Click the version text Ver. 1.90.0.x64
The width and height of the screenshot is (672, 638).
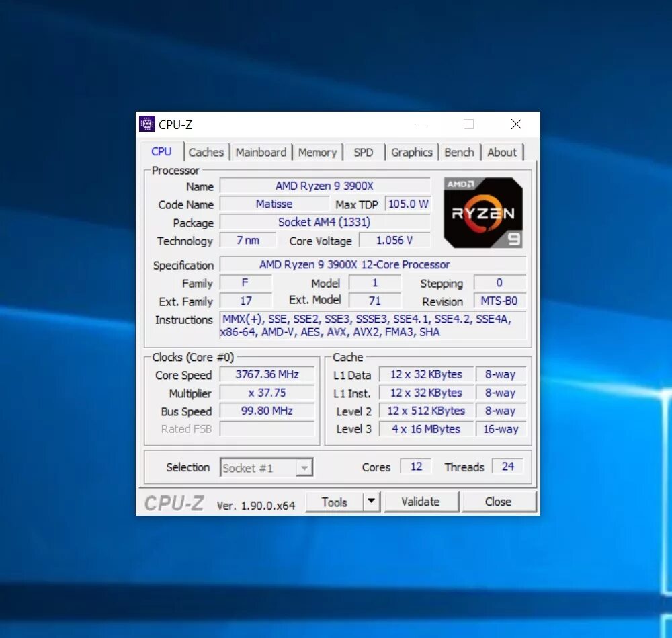pos(256,506)
